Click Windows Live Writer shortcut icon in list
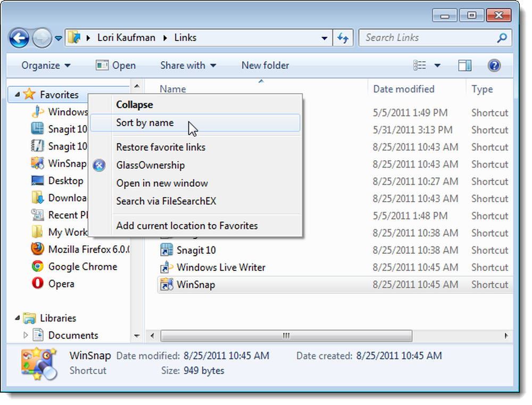The height and width of the screenshot is (405, 532). (167, 267)
